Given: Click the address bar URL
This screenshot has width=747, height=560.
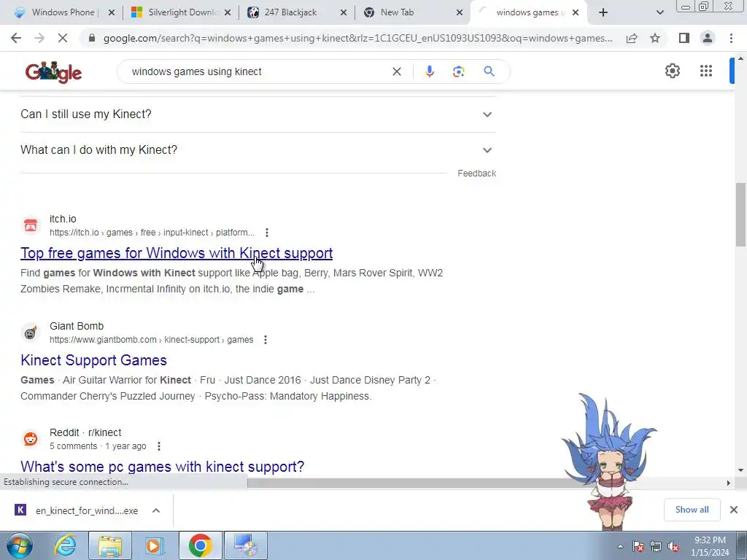Looking at the screenshot, I should click(x=357, y=38).
